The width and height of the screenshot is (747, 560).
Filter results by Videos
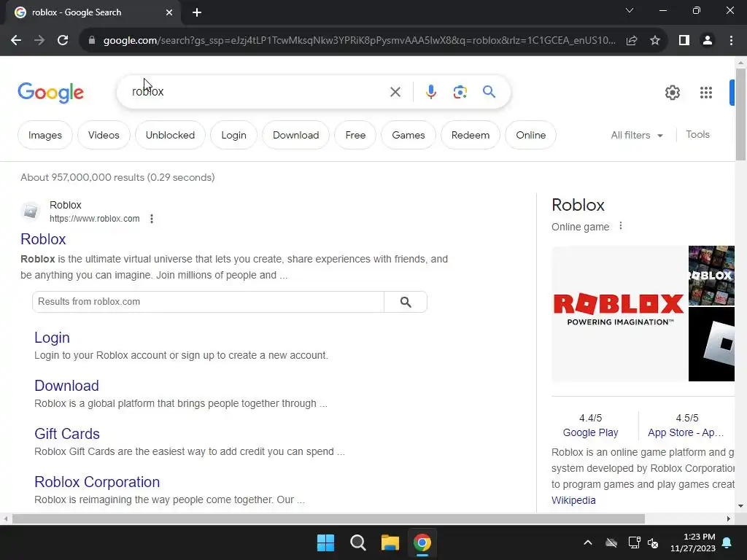[x=104, y=135]
